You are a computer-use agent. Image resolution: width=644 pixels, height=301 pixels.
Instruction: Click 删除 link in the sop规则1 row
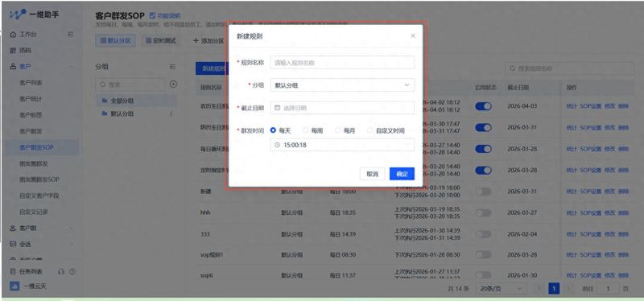pos(623,254)
